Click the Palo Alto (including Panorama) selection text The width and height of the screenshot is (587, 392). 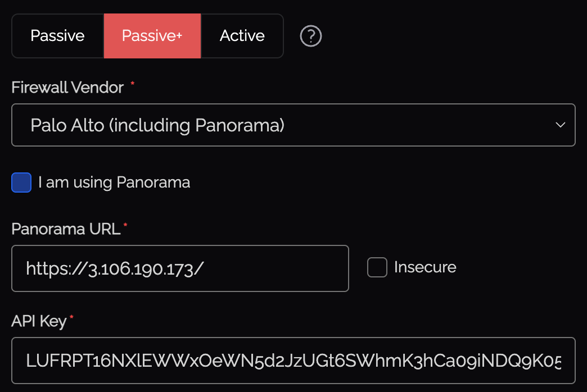coord(157,125)
